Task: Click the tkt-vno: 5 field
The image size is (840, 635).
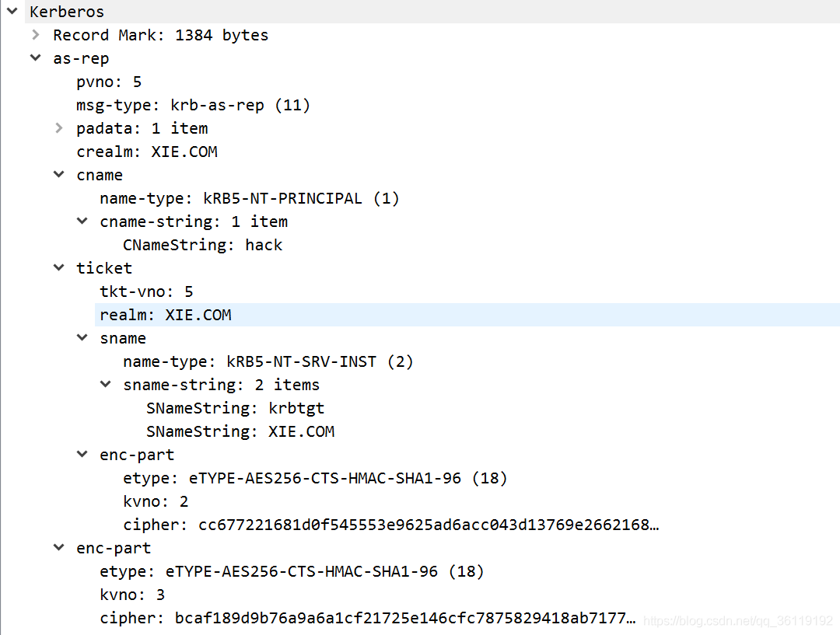Action: pyautogui.click(x=146, y=291)
